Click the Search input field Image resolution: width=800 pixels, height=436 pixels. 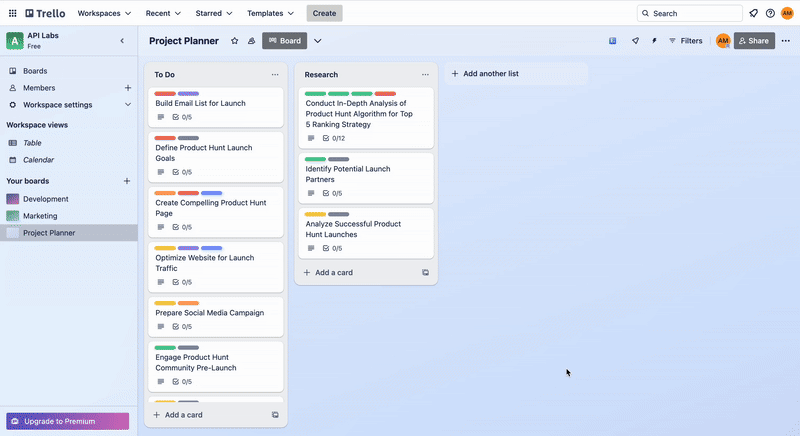pyautogui.click(x=690, y=13)
